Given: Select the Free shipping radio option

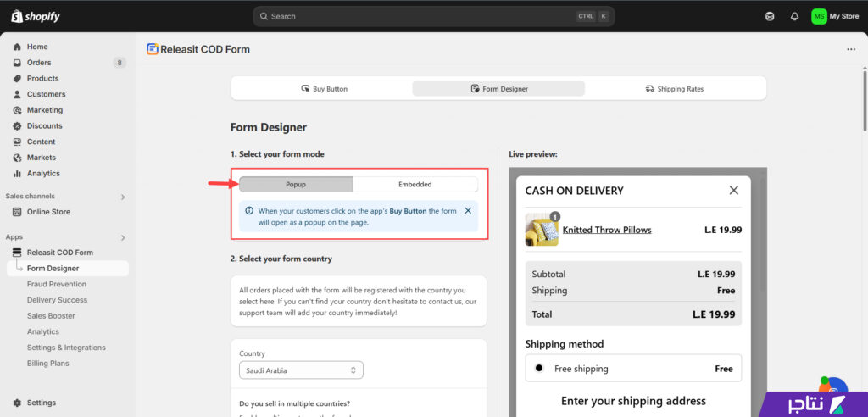Looking at the screenshot, I should point(539,369).
